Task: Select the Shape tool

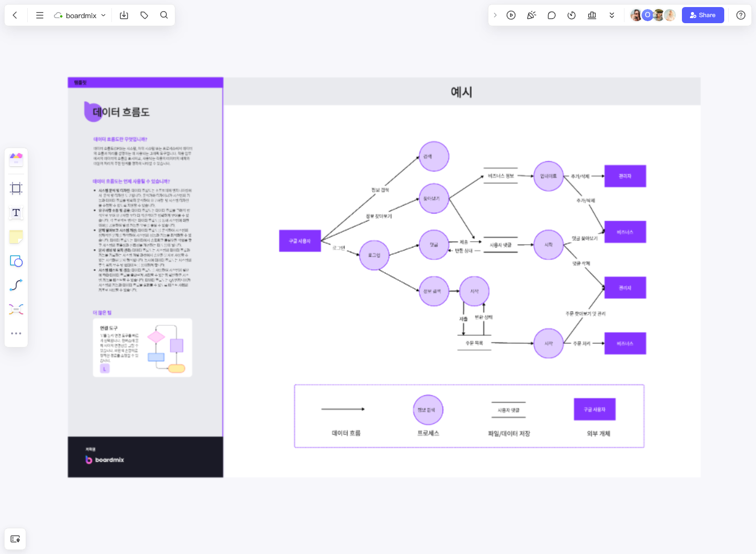Action: coord(16,261)
